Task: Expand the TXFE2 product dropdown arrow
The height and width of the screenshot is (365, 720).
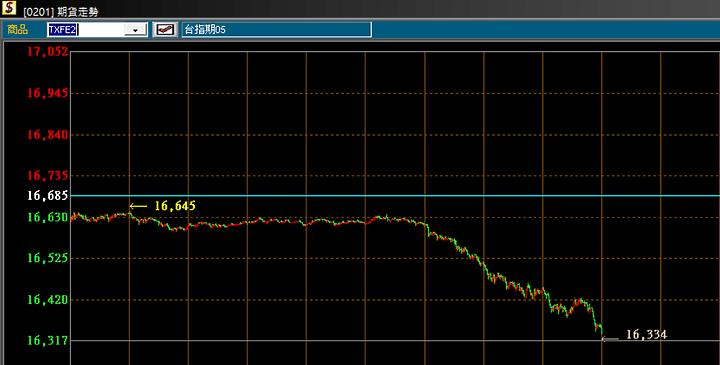Action: pyautogui.click(x=135, y=30)
